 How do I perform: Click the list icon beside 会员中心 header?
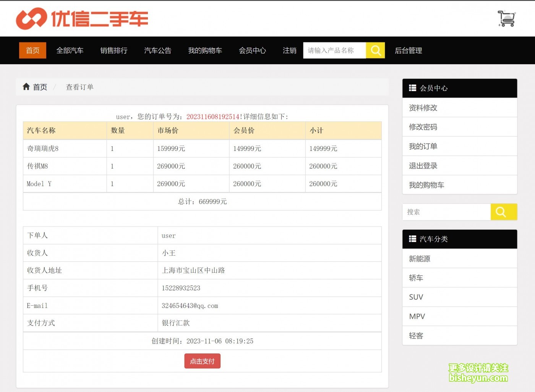pyautogui.click(x=412, y=88)
